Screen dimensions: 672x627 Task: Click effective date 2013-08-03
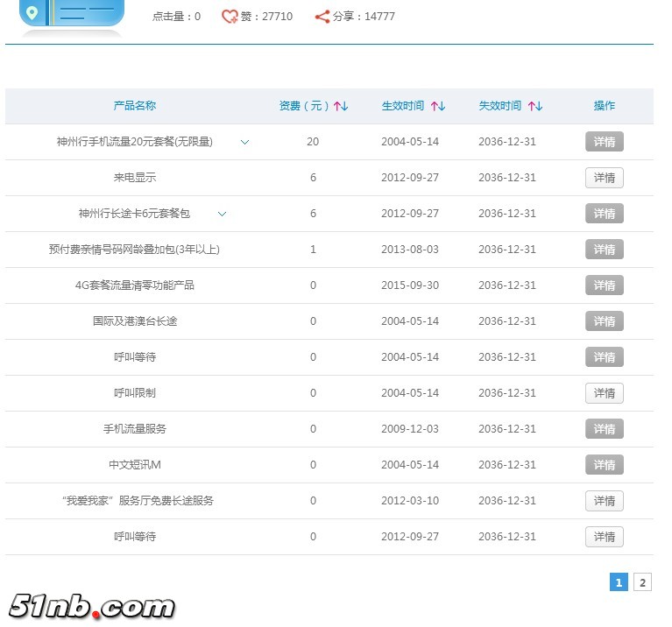point(410,250)
